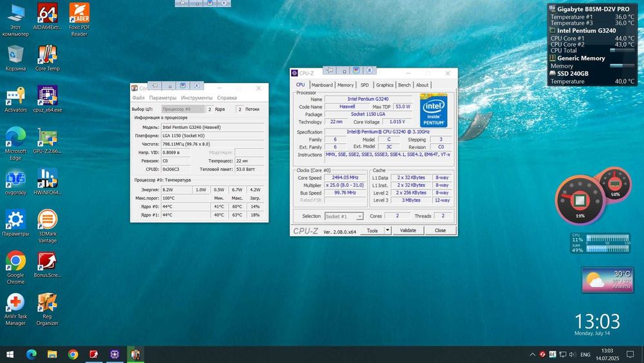Image resolution: width=644 pixels, height=363 pixels.
Task: Click the Close button in CPU-Z
Action: (x=440, y=230)
